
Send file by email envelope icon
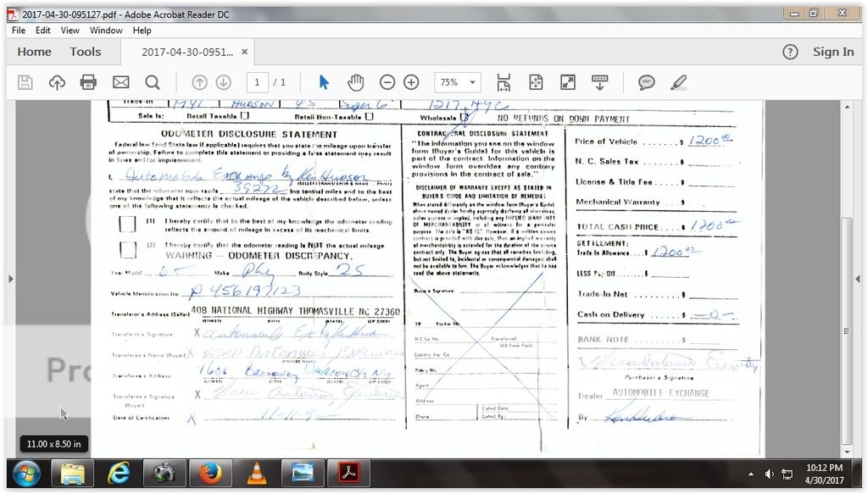click(120, 82)
